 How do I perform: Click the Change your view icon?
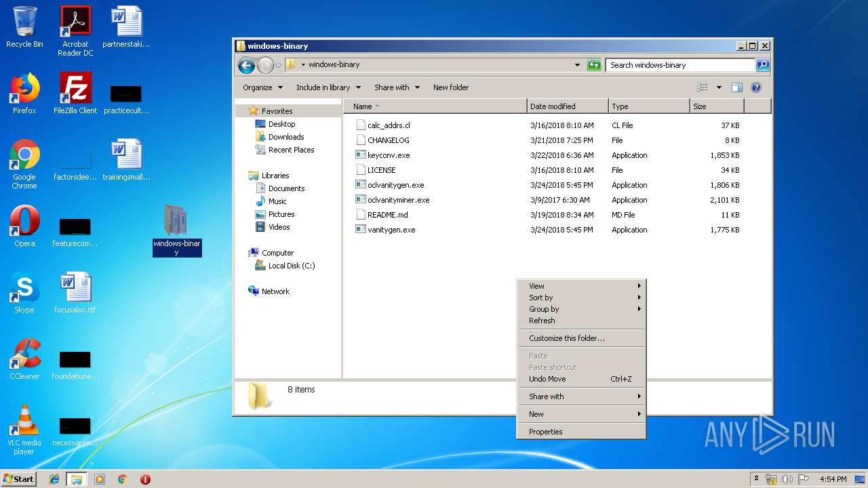[x=703, y=87]
